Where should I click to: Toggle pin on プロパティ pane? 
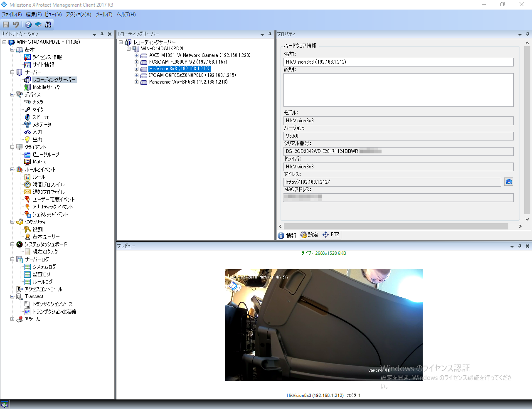pos(527,34)
